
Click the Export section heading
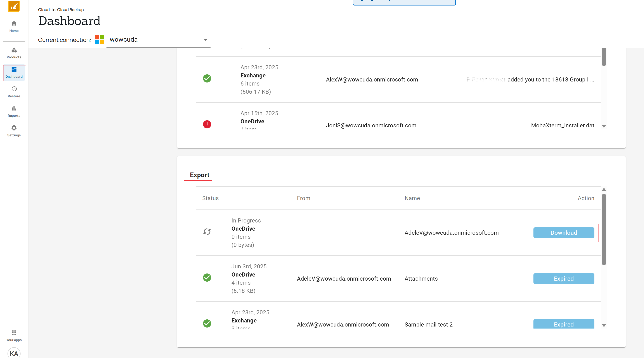(200, 175)
